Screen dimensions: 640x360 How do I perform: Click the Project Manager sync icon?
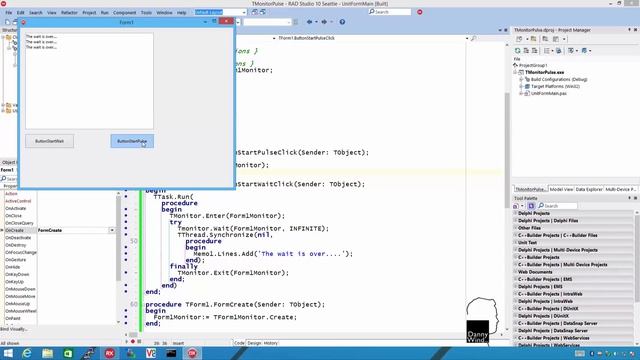click(559, 51)
